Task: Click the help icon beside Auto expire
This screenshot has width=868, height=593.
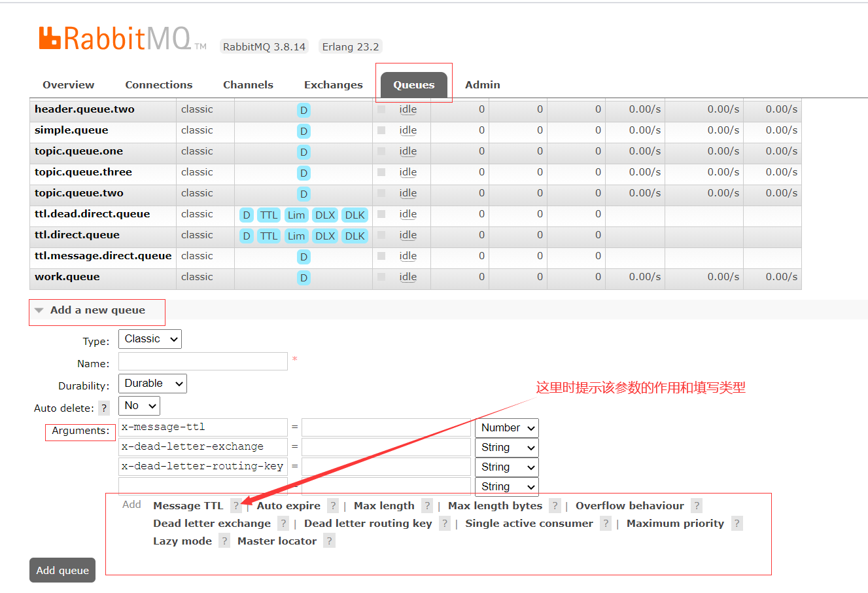Action: click(333, 506)
